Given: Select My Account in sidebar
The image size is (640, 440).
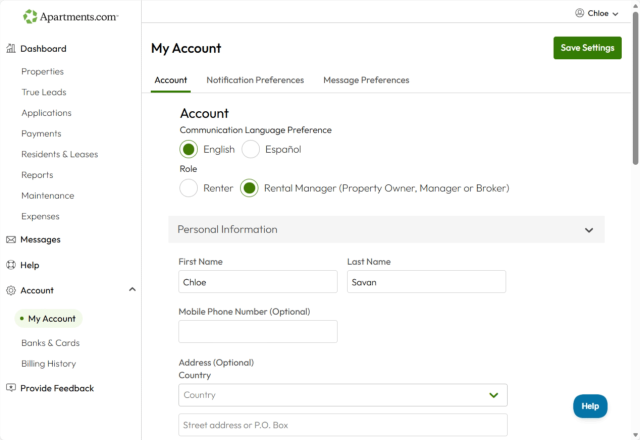Looking at the screenshot, I should pos(49,319).
